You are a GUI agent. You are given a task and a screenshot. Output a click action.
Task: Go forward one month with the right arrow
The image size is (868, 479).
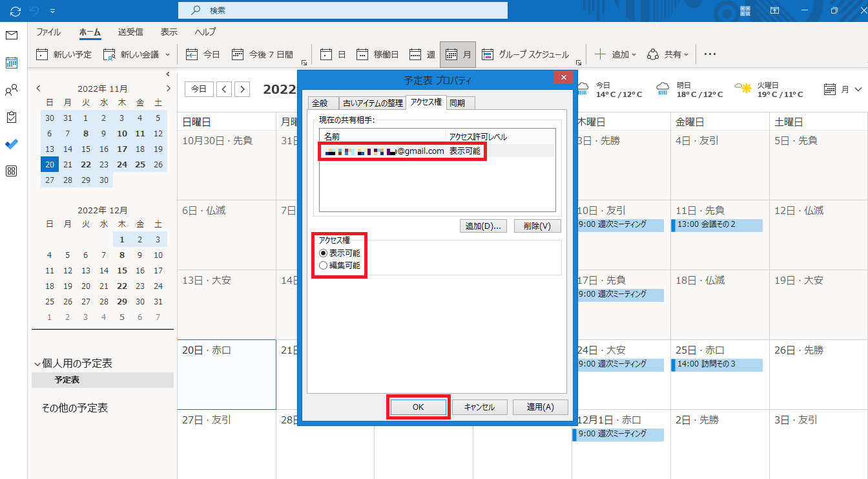[x=242, y=89]
